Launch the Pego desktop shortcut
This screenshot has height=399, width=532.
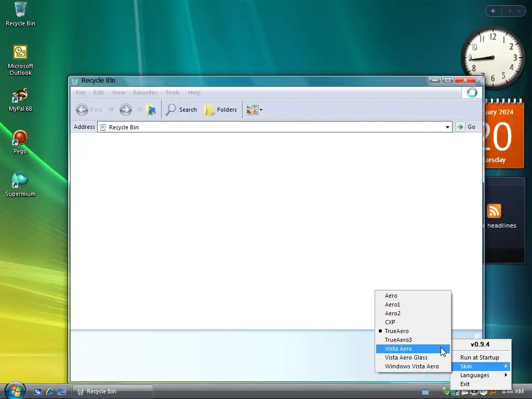[20, 142]
